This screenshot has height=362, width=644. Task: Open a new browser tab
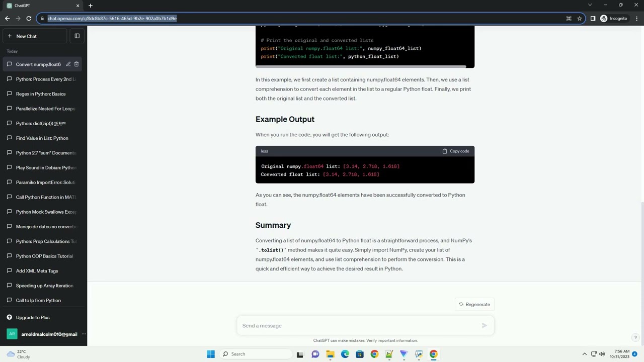coord(91,6)
